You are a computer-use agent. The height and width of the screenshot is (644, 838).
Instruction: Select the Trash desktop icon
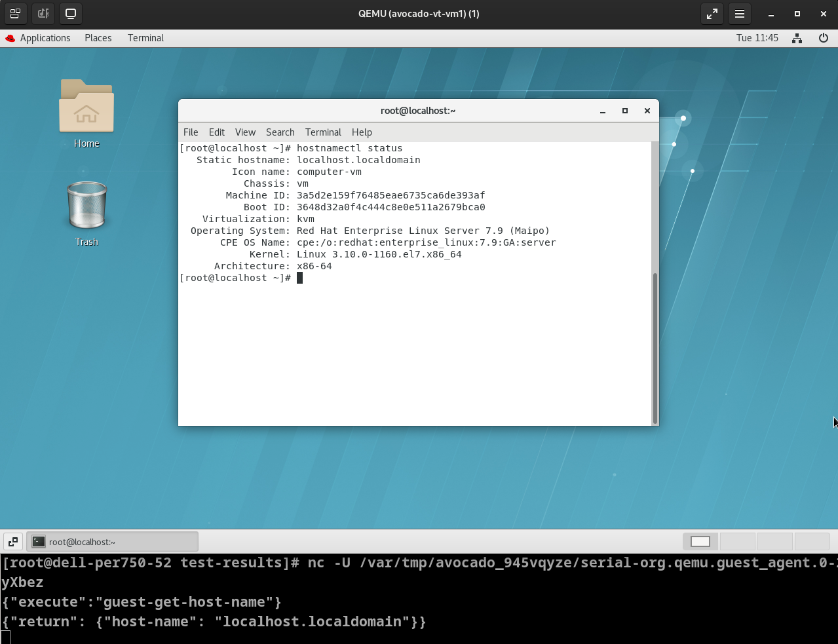pyautogui.click(x=86, y=214)
